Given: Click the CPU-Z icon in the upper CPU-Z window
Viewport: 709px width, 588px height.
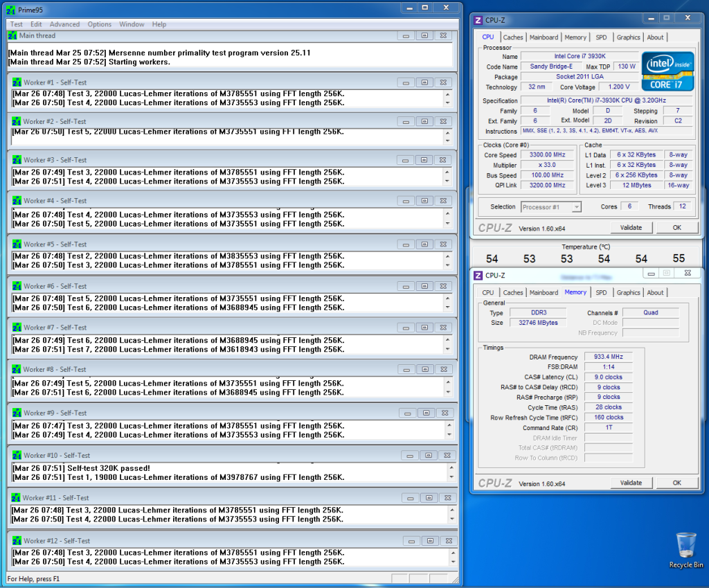Looking at the screenshot, I should pyautogui.click(x=478, y=20).
